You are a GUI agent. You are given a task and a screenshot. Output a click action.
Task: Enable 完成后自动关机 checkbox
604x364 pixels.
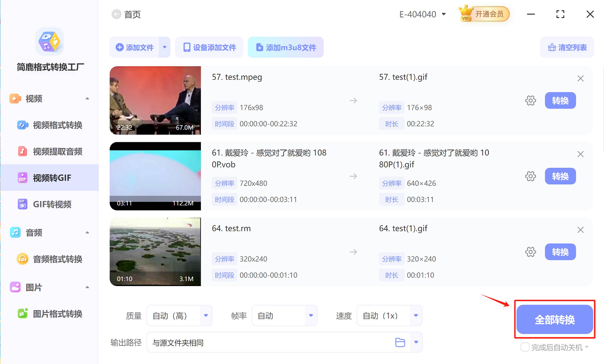coord(525,347)
